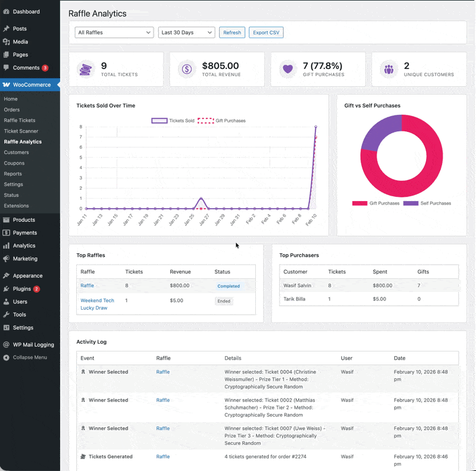This screenshot has height=471, width=476.
Task: Open the Weekend Tech Lucky Draw raffle
Action: [x=97, y=304]
